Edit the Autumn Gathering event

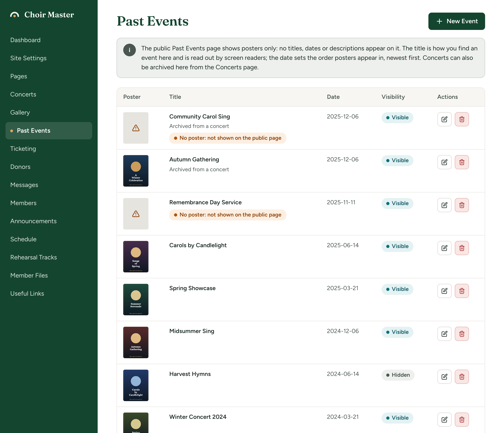pyautogui.click(x=444, y=162)
